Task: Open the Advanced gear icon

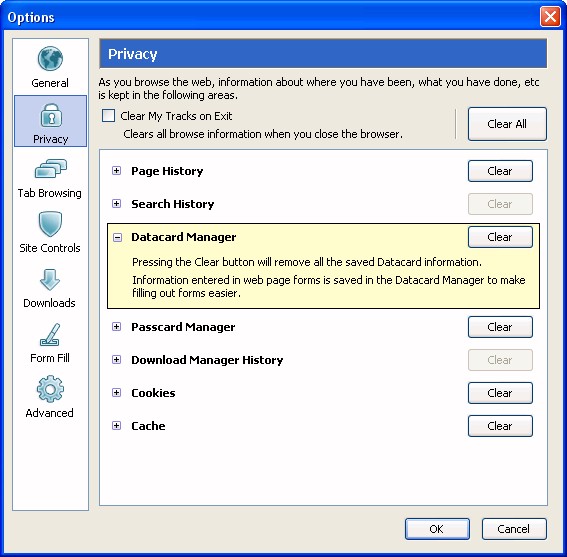Action: [x=50, y=389]
